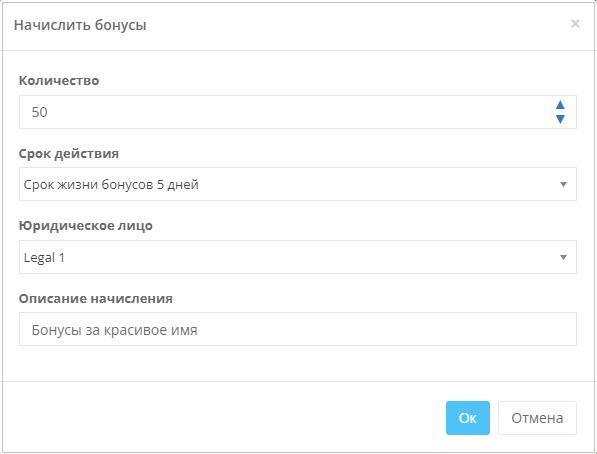Close the Начислить бонусы dialog via X
The height and width of the screenshot is (454, 597).
click(575, 24)
